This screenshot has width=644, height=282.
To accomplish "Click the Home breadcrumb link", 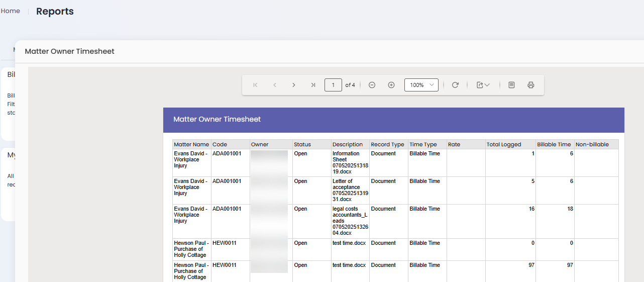I will click(11, 11).
